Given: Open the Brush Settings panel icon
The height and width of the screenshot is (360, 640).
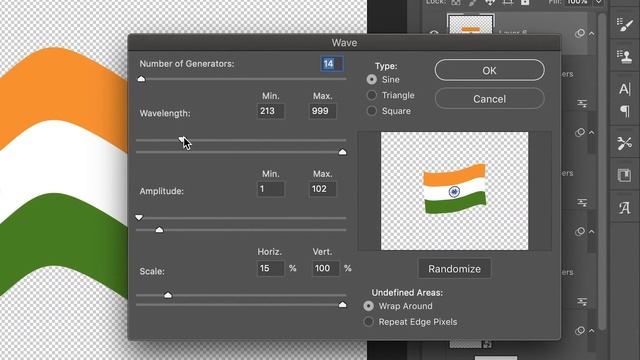Looking at the screenshot, I should [x=624, y=24].
